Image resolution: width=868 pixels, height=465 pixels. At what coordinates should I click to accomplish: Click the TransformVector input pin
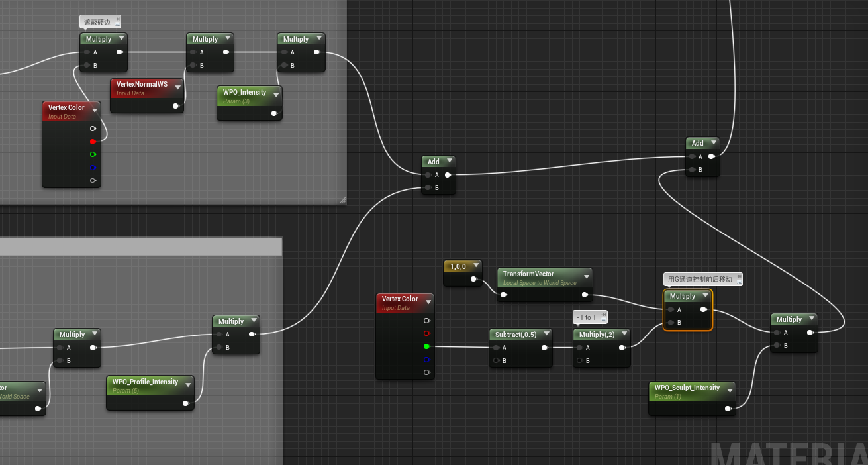tap(505, 295)
